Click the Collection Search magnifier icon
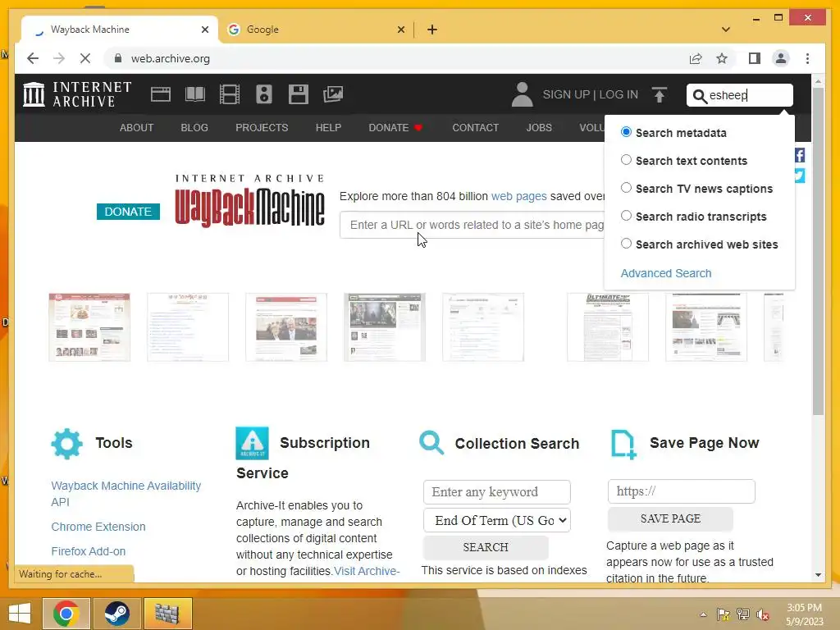840x630 pixels. coord(431,443)
